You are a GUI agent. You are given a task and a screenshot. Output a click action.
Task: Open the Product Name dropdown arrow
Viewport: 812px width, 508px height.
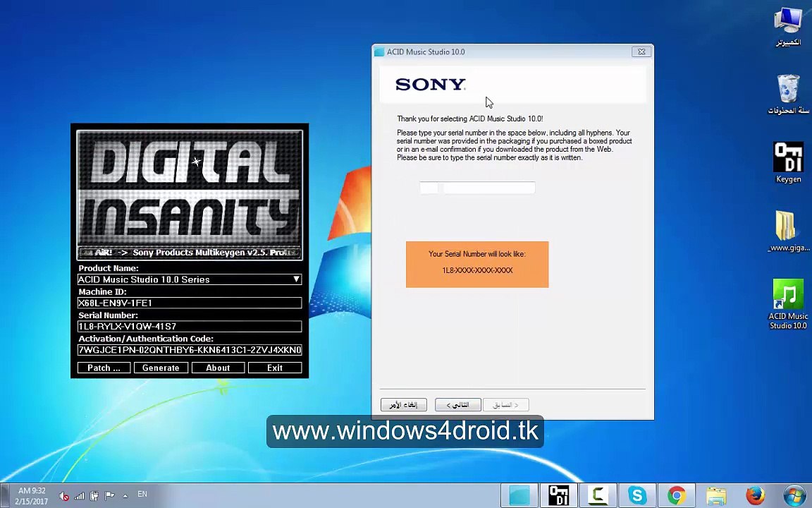point(296,279)
